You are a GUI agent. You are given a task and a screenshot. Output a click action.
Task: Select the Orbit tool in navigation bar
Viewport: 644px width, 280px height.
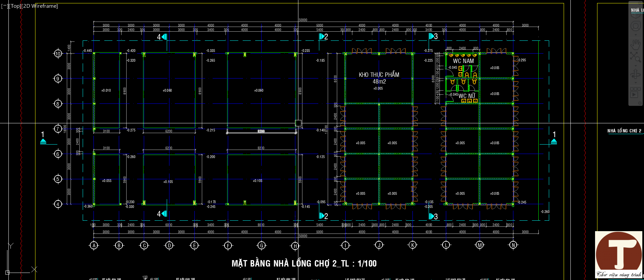[x=636, y=74]
